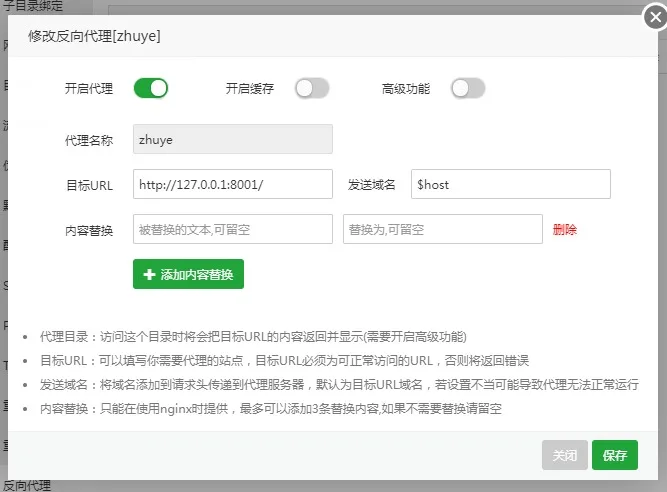The width and height of the screenshot is (667, 492).
Task: Turn on the 高级功能 switch
Action: pos(468,88)
